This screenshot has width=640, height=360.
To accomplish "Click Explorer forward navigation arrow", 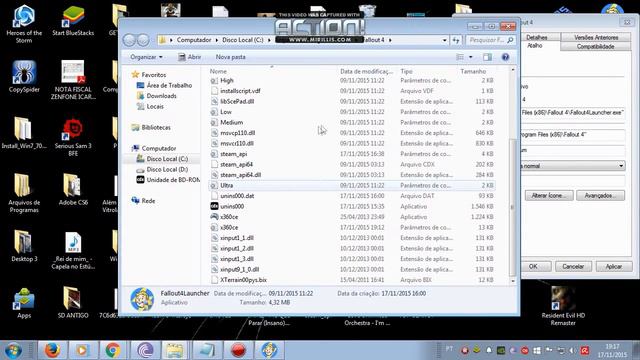I will tap(143, 40).
